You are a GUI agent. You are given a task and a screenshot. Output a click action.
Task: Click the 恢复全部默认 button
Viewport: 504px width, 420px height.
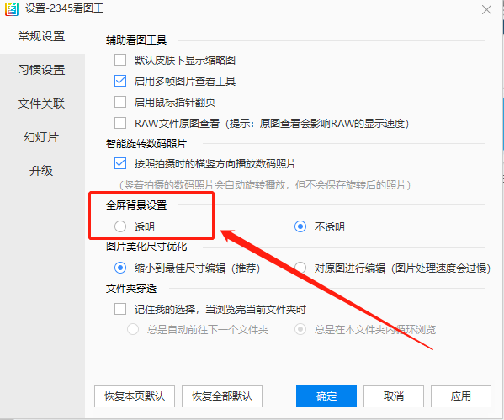222,396
